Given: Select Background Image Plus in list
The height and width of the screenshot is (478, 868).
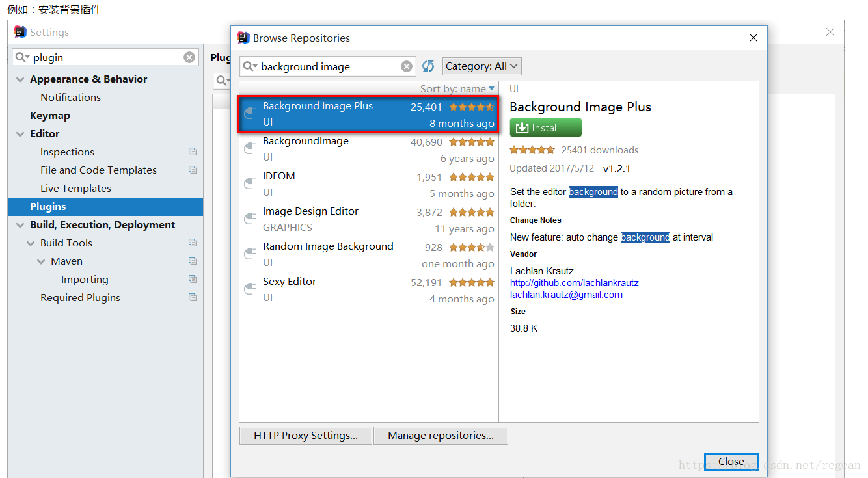Looking at the screenshot, I should pos(368,114).
